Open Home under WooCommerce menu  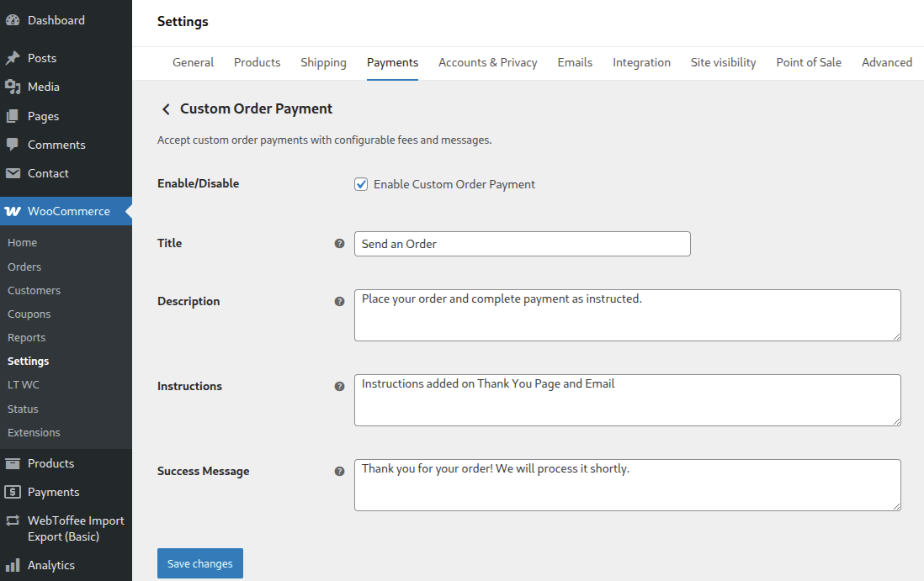23,243
